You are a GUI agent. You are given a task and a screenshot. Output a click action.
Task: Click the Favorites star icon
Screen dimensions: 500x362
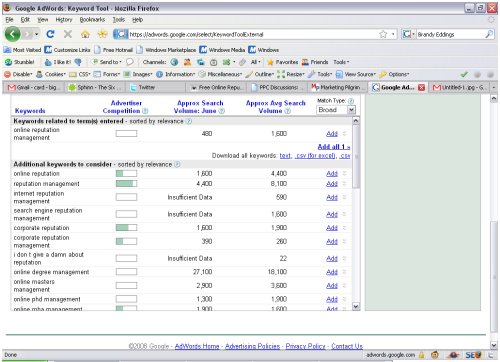coord(270,62)
